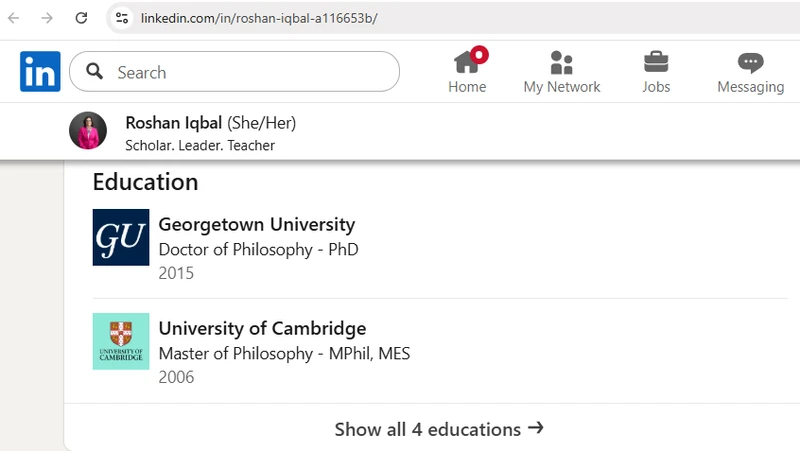Open Messaging tab

751,72
